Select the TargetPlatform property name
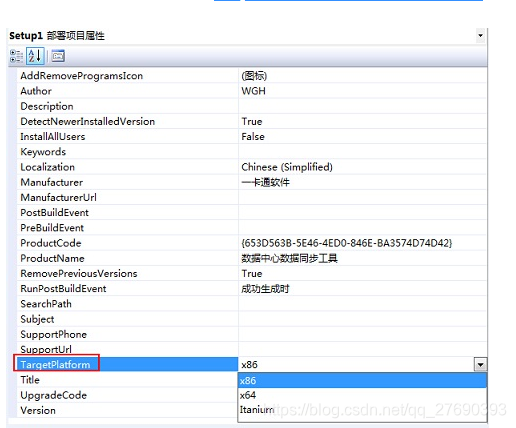The height and width of the screenshot is (428, 516). tap(55, 364)
